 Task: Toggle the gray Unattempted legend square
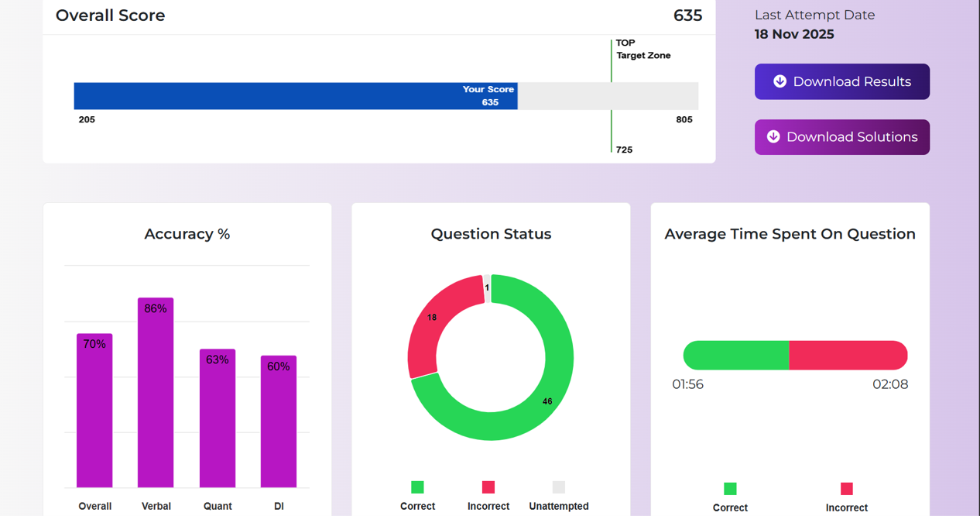(x=559, y=487)
